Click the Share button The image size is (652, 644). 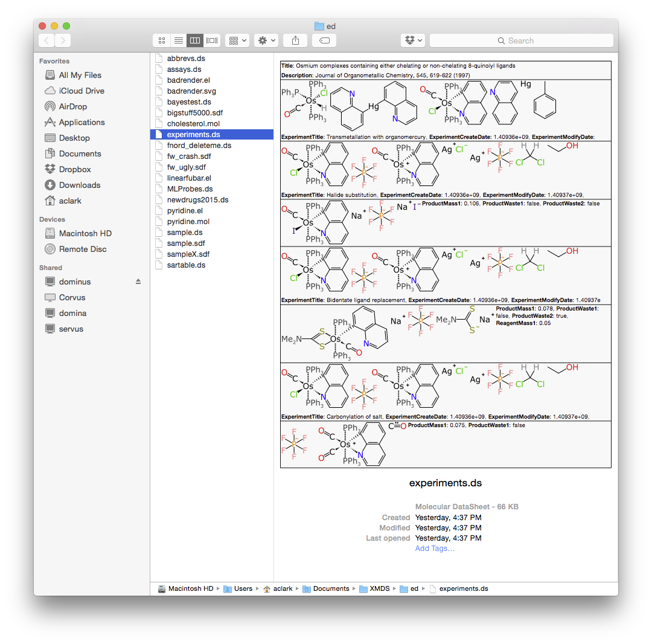coord(295,40)
